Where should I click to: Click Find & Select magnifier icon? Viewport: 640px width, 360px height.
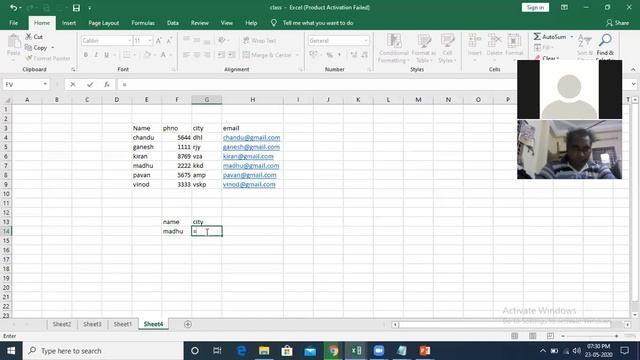[x=605, y=41]
